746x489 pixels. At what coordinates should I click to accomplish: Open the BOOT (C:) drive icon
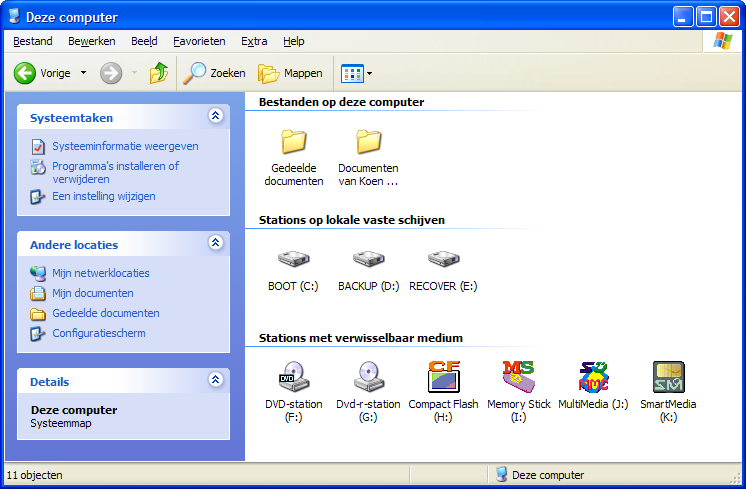click(293, 260)
